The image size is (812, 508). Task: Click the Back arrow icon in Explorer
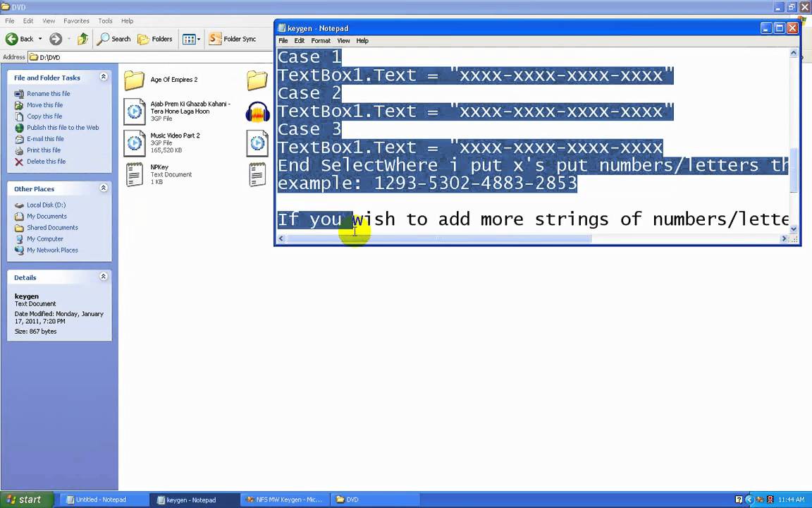point(11,39)
